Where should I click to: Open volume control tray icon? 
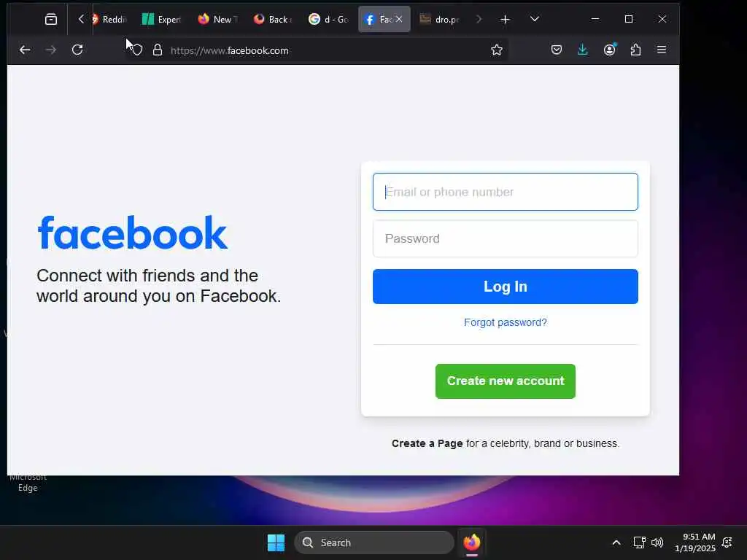tap(657, 542)
